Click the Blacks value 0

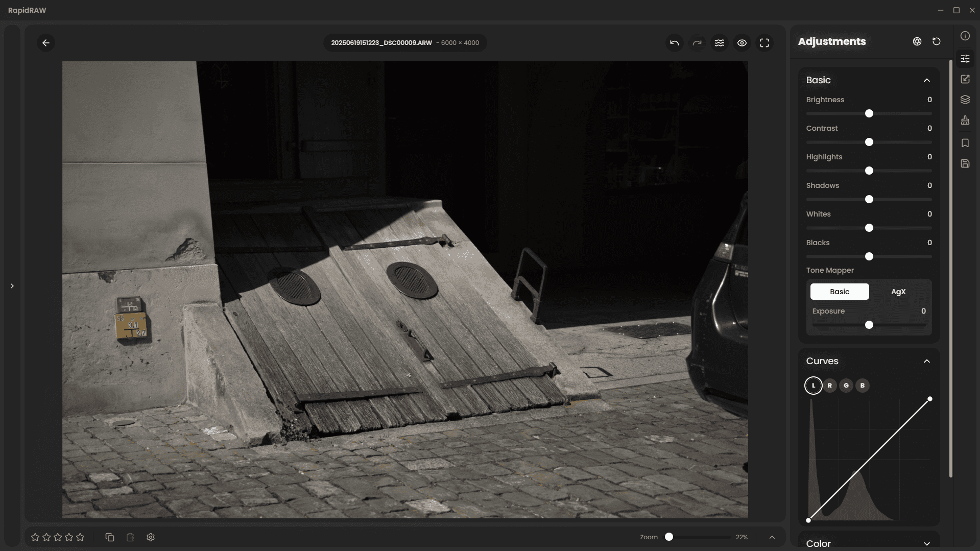click(x=929, y=243)
